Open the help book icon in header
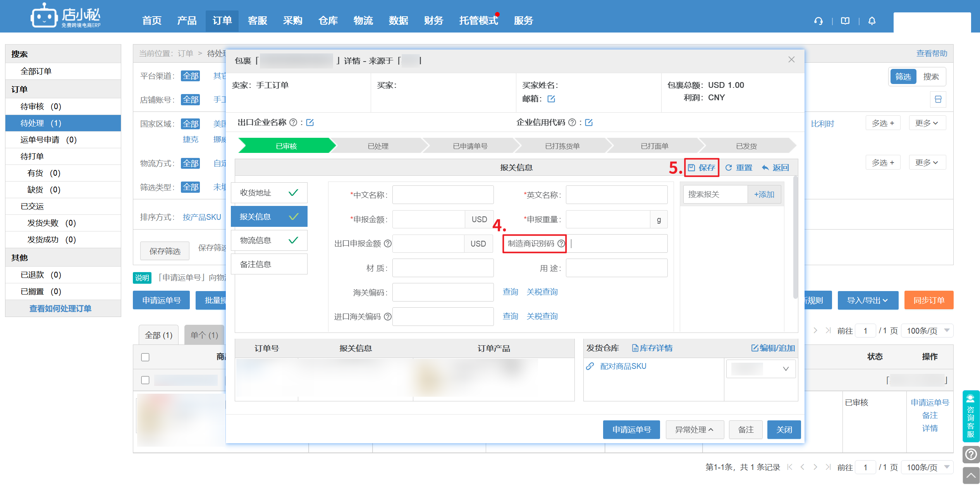Screen dimensions: 980x485 [x=845, y=21]
